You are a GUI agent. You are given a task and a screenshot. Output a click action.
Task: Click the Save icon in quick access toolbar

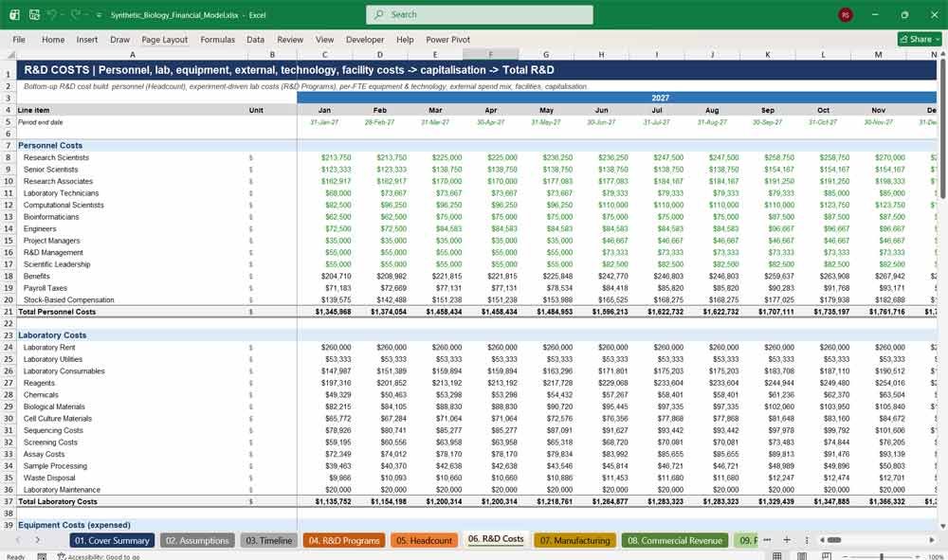coord(34,14)
